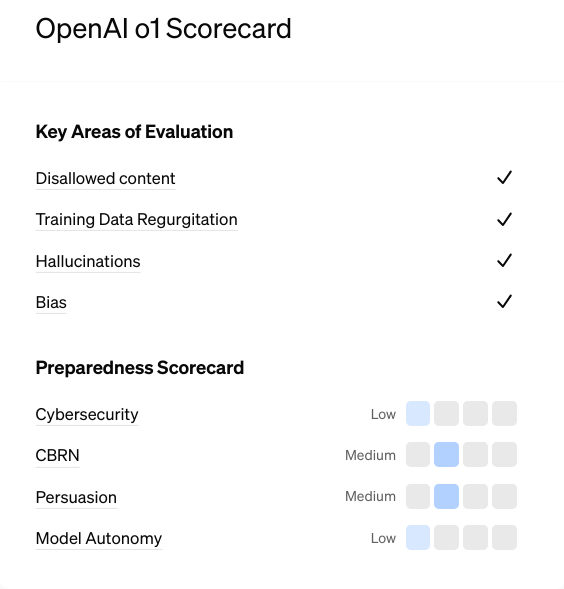Open the Disallowed content link
Viewport: 564px width, 589px height.
pyautogui.click(x=105, y=179)
